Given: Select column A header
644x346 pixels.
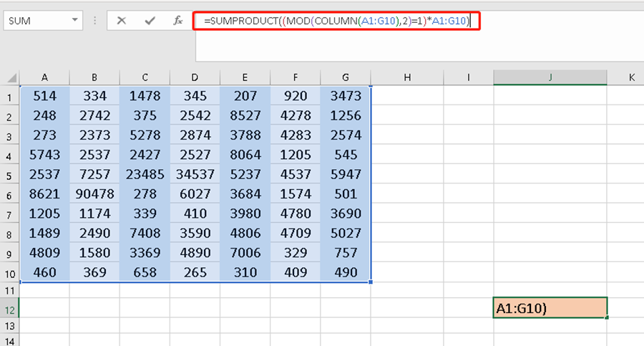Looking at the screenshot, I should (44, 77).
